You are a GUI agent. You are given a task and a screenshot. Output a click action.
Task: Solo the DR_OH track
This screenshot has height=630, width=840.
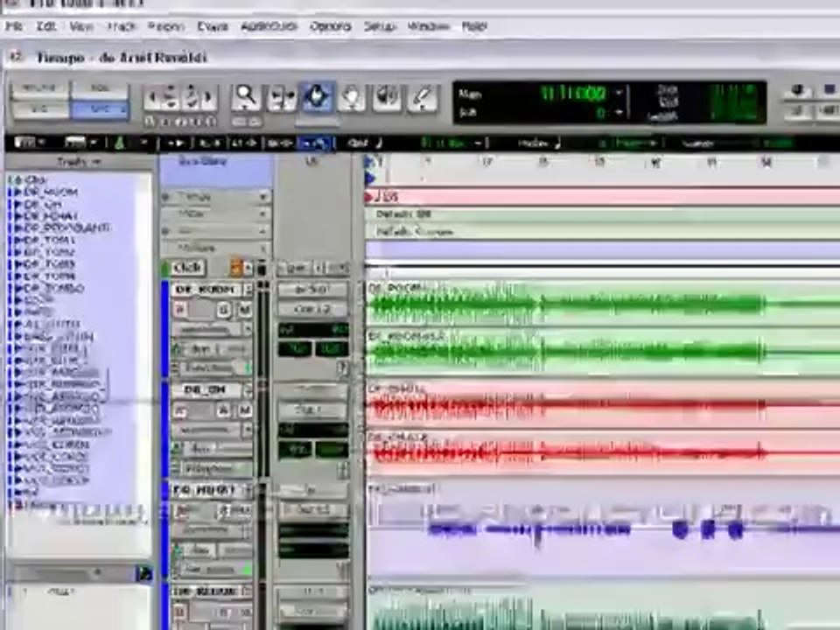click(x=224, y=410)
